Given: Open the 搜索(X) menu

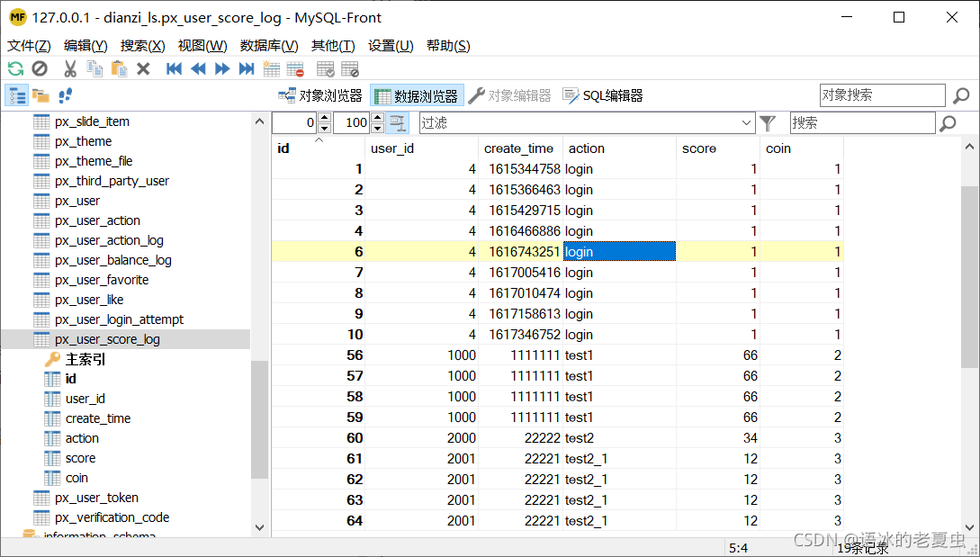Looking at the screenshot, I should (142, 46).
